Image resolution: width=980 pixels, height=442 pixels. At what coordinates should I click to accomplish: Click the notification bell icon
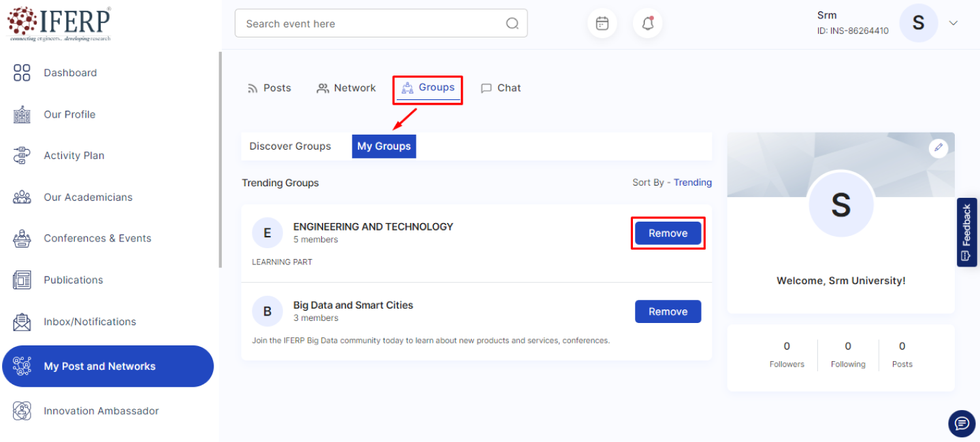(x=647, y=24)
